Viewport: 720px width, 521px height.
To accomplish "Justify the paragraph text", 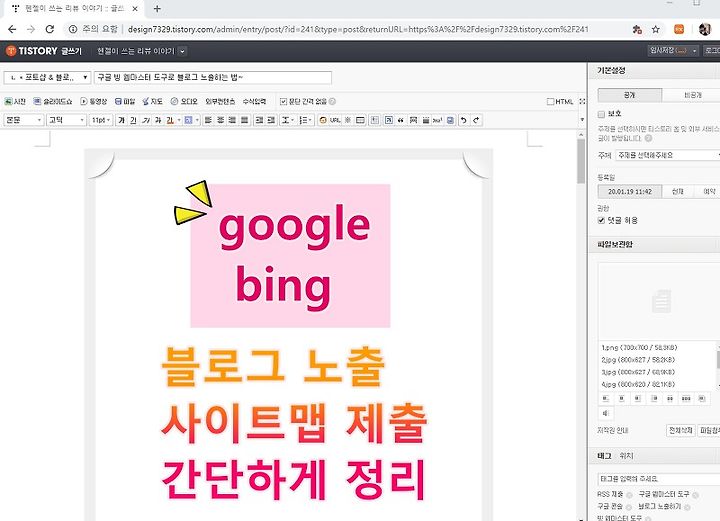I will (x=245, y=120).
